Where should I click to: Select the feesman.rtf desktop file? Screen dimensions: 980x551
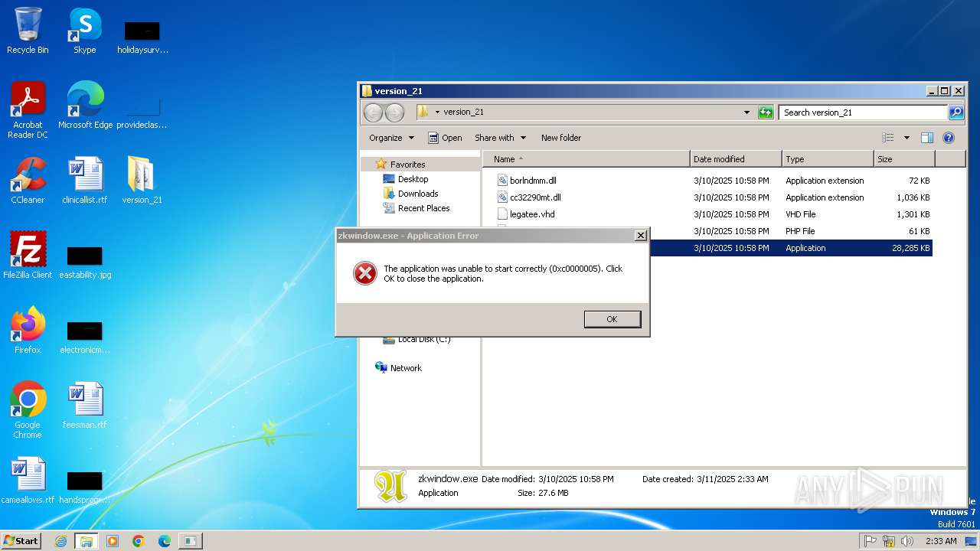[85, 406]
